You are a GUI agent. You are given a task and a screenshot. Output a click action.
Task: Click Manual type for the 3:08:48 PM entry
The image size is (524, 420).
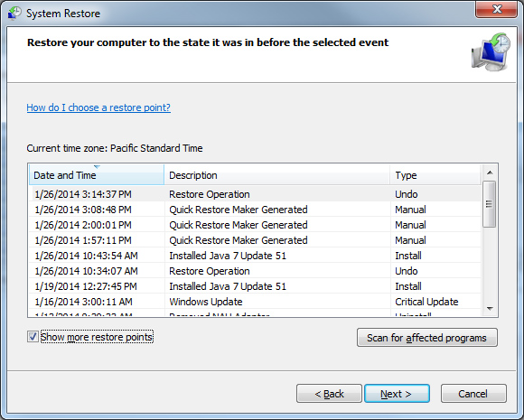coord(410,210)
